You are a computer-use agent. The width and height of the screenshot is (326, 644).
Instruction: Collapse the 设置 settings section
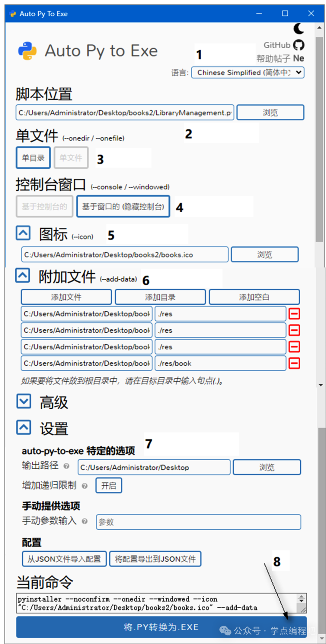(24, 427)
